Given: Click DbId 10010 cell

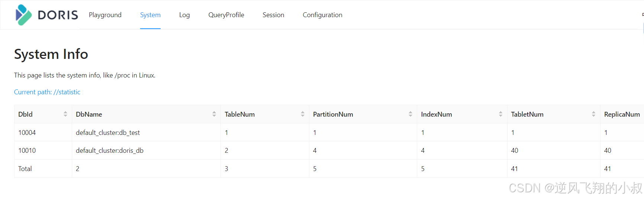Looking at the screenshot, I should [x=27, y=151].
